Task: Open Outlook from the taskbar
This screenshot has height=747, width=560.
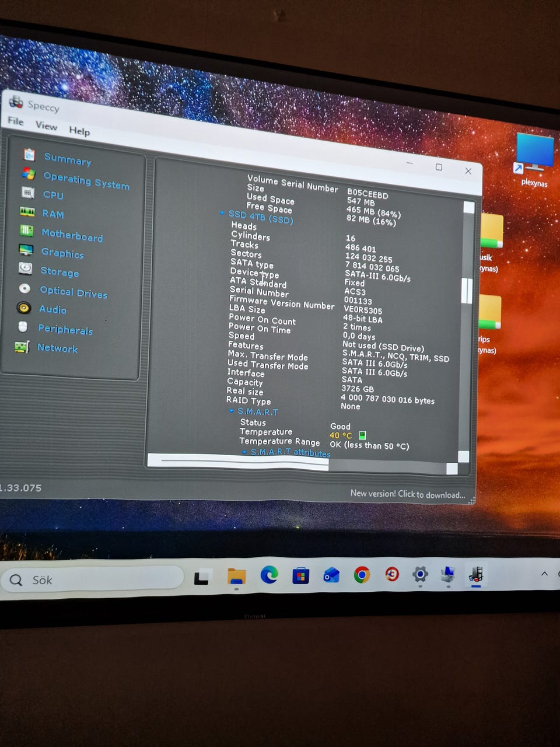Action: pos(331,576)
